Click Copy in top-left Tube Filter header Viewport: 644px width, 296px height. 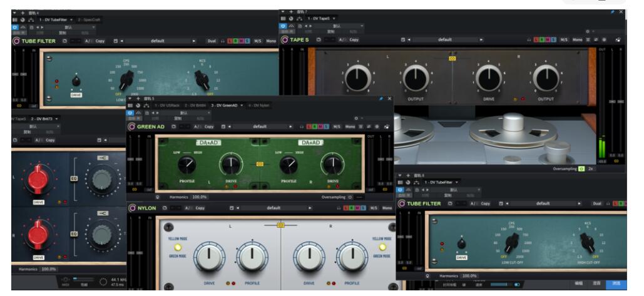click(x=100, y=41)
